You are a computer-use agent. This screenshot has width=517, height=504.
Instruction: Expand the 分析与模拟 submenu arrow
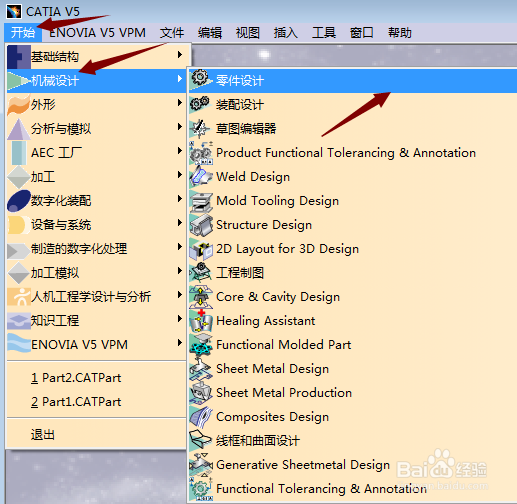click(x=180, y=126)
